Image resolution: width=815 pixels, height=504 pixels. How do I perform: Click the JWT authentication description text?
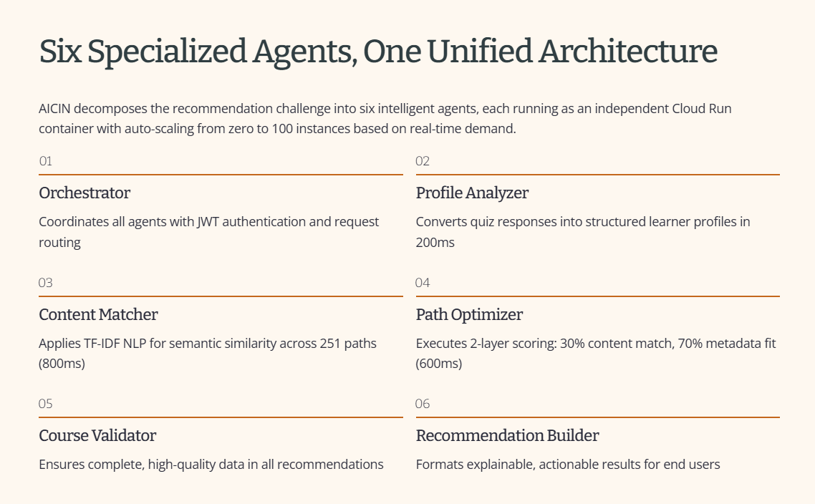point(209,232)
